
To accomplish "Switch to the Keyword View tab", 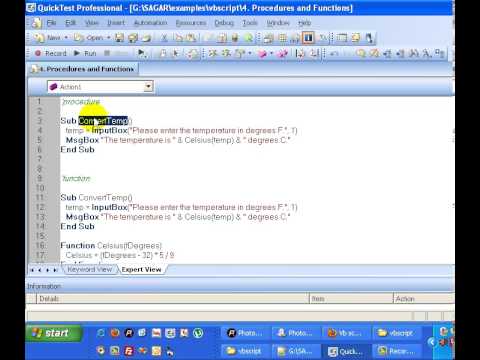I will point(89,269).
